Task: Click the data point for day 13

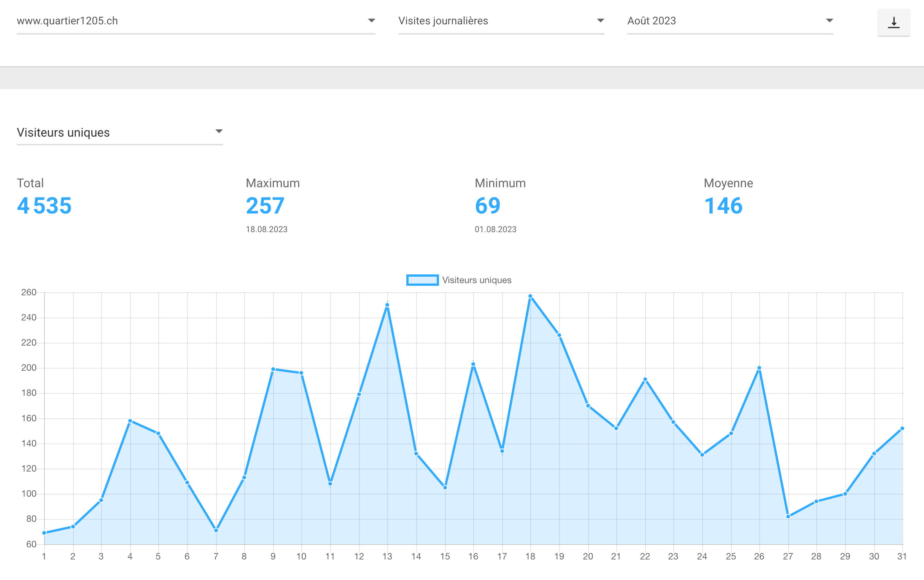Action: pos(387,305)
